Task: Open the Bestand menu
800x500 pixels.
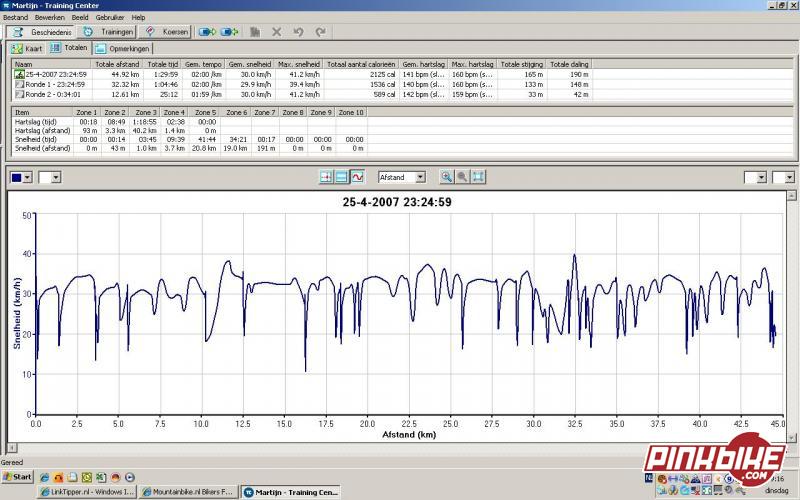Action: coord(15,17)
